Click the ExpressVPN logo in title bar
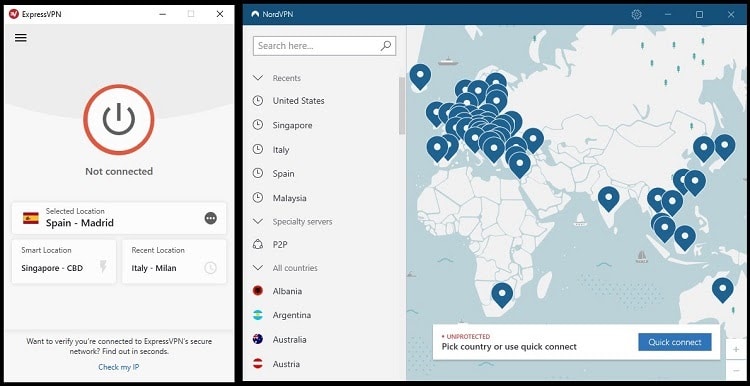Image resolution: width=750 pixels, height=386 pixels. [x=13, y=14]
